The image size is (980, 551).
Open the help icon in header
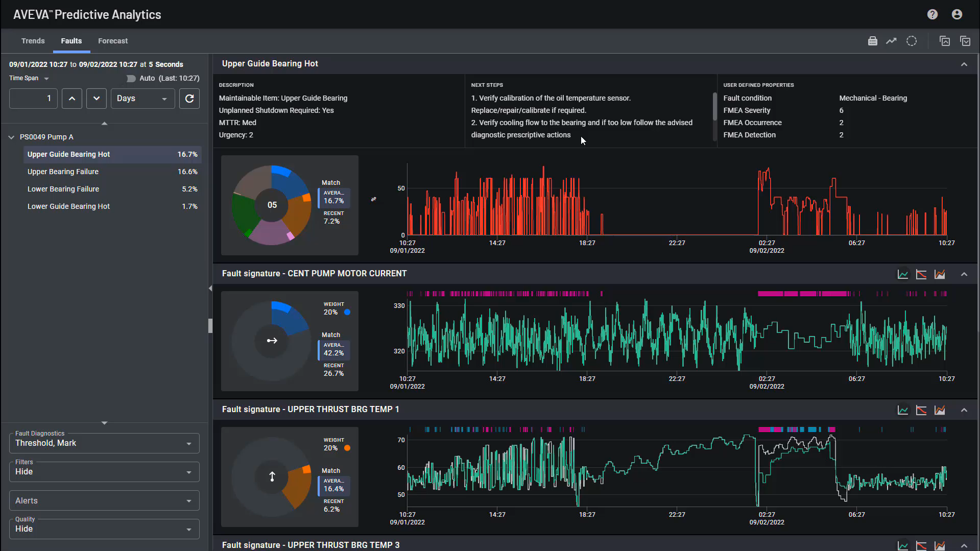click(x=932, y=14)
